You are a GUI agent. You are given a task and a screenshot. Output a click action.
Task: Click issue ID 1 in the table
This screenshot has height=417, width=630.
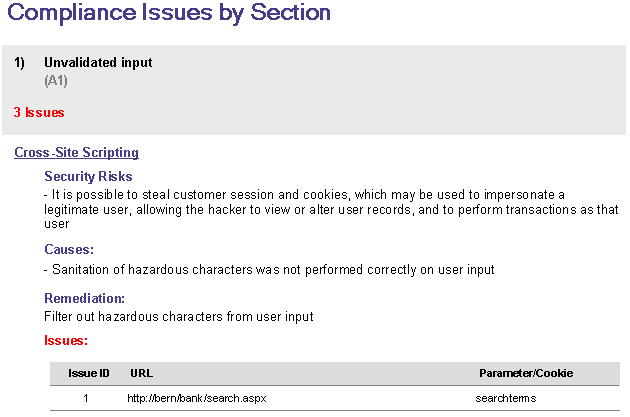click(x=86, y=398)
